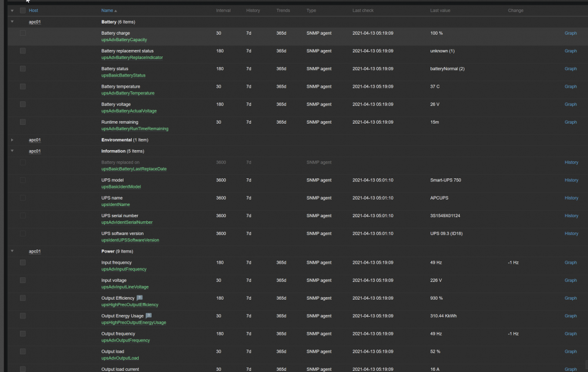The height and width of the screenshot is (372, 588).
Task: Check the Input frequency row checkbox
Action: pos(23,263)
